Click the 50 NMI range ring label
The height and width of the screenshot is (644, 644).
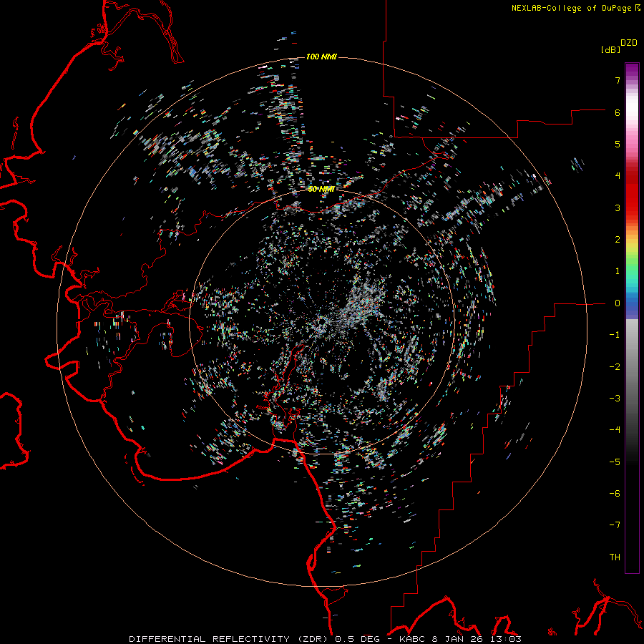coord(321,190)
